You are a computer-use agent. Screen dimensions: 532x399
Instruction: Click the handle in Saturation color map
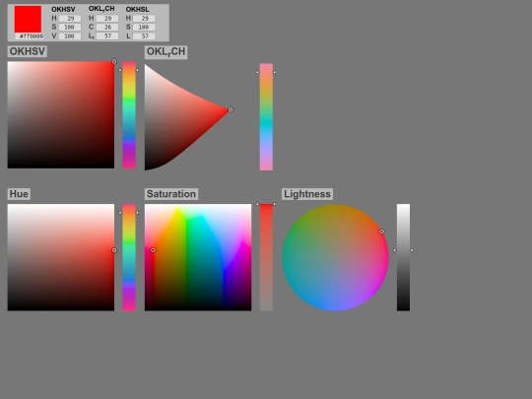tap(153, 250)
